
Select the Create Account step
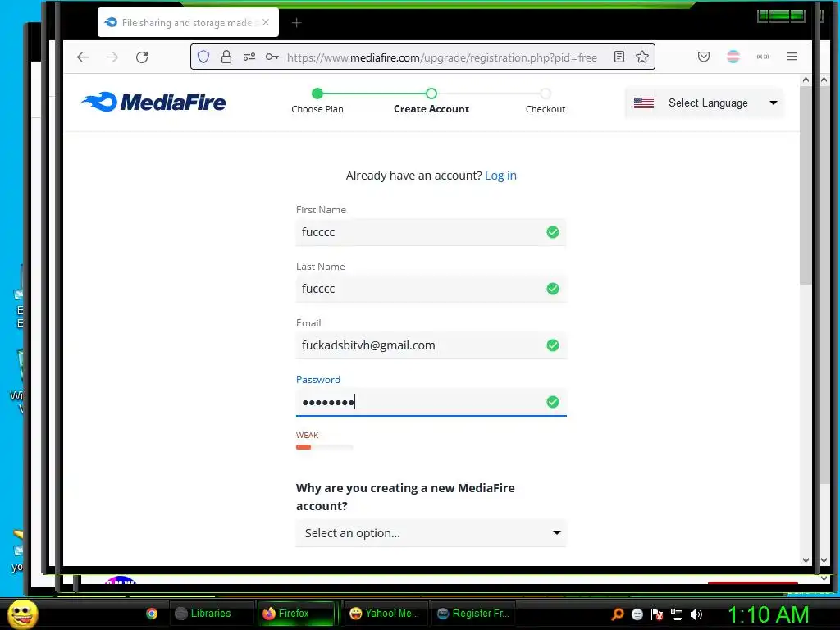431,101
